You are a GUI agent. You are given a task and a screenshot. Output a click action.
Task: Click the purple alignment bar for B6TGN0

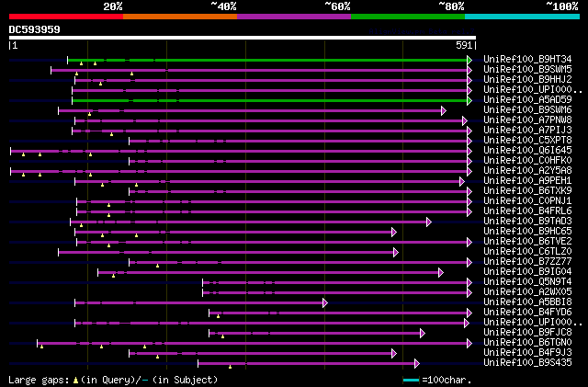(253, 344)
